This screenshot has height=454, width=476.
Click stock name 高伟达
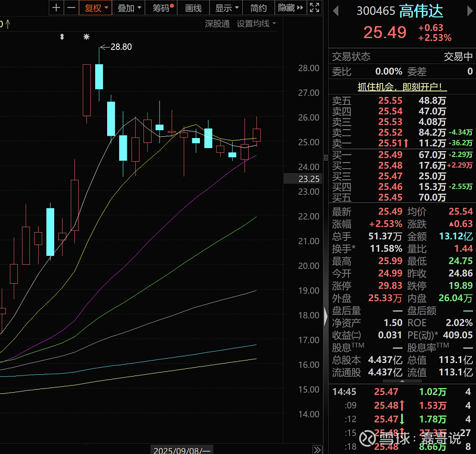pyautogui.click(x=421, y=11)
